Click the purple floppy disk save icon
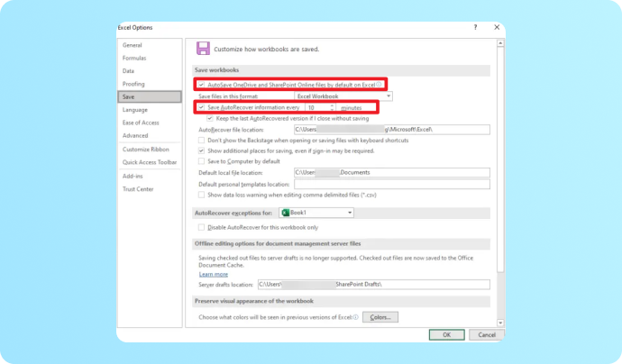 pyautogui.click(x=203, y=49)
